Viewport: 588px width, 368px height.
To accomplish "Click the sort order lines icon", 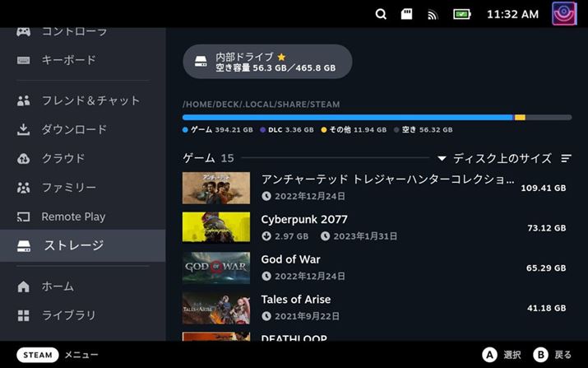I will click(x=567, y=158).
